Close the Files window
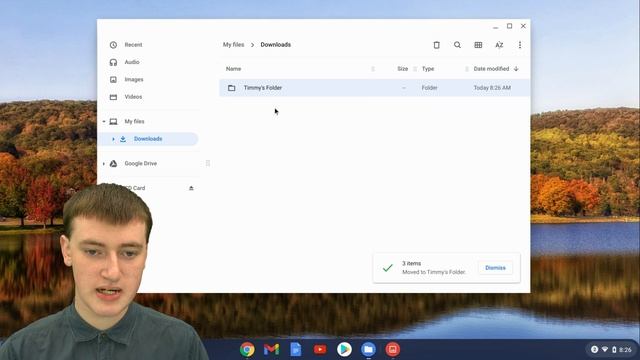Viewport: 640px width, 360px height. coord(523,26)
